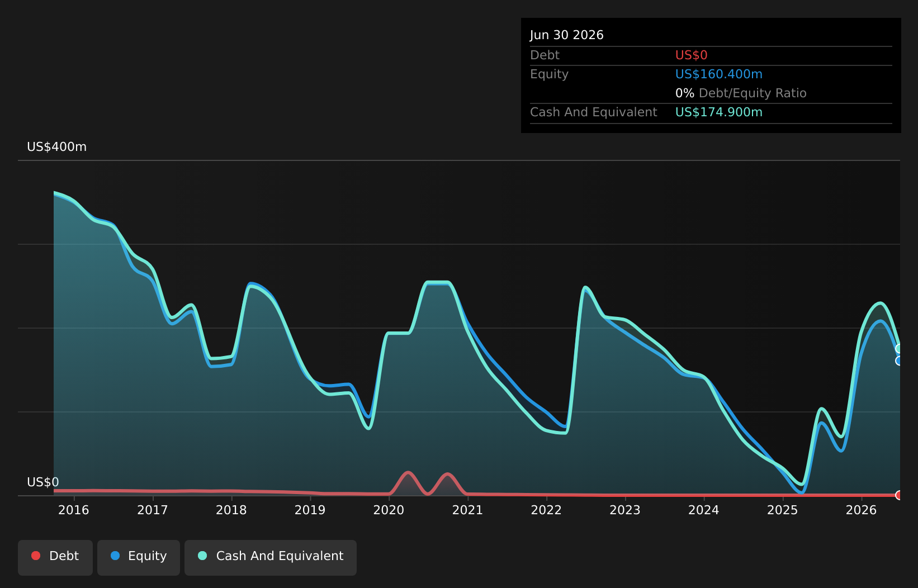The height and width of the screenshot is (588, 918).
Task: Toggle the Equity series legend button
Action: click(x=139, y=557)
